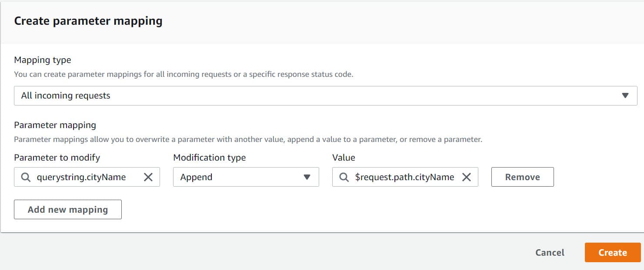Clear the querystring.cityName parameter using the X icon
The height and width of the screenshot is (270, 644).
pyautogui.click(x=148, y=177)
